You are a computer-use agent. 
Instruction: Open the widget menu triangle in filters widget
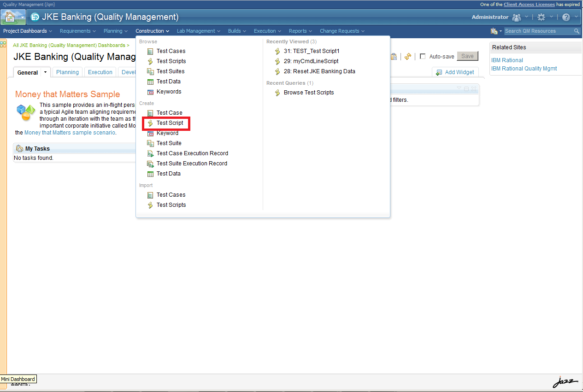(459, 88)
